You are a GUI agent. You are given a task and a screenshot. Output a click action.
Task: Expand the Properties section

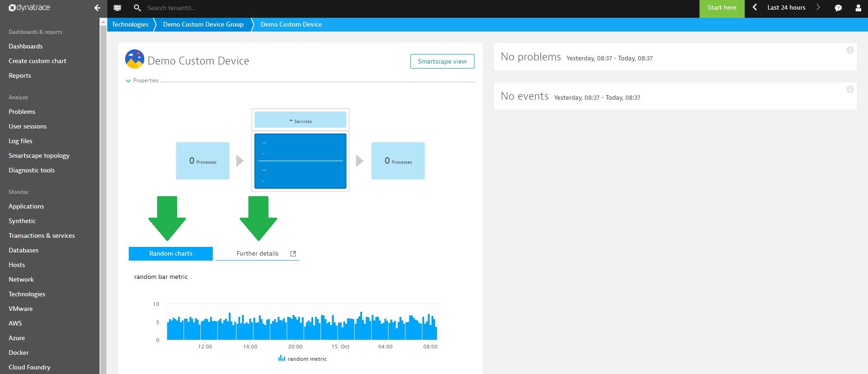point(142,80)
